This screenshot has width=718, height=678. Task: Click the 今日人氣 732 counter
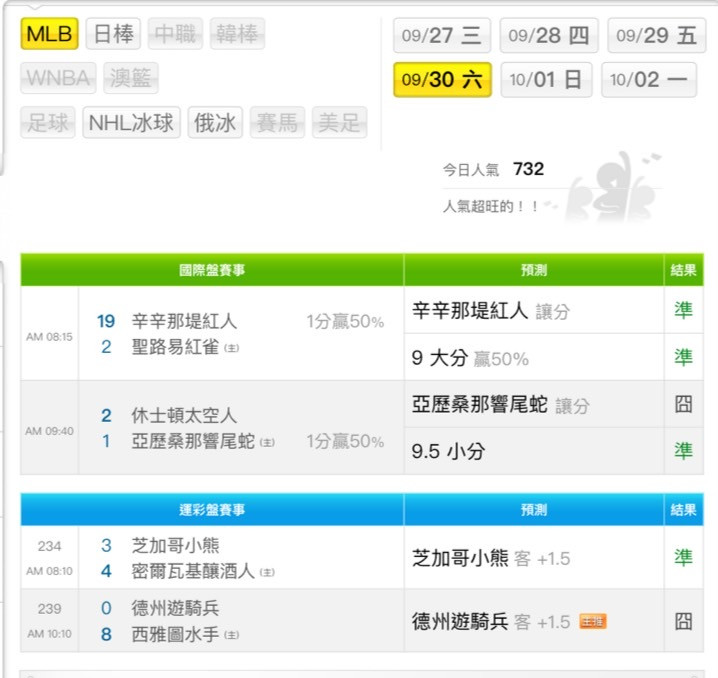pos(494,169)
